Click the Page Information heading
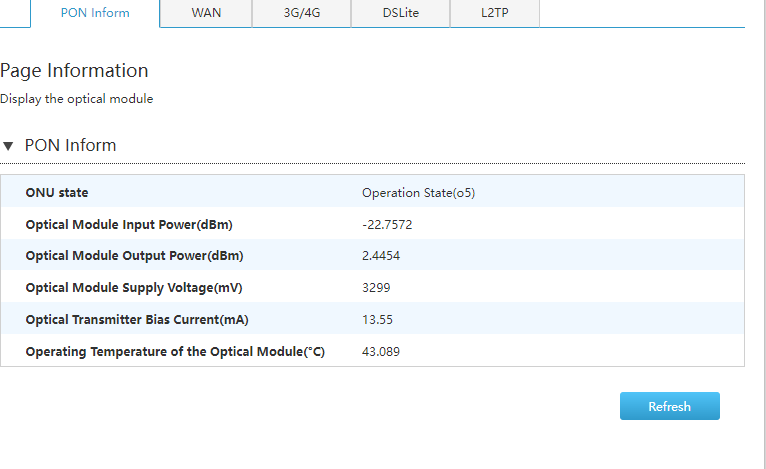This screenshot has width=766, height=469. click(74, 71)
